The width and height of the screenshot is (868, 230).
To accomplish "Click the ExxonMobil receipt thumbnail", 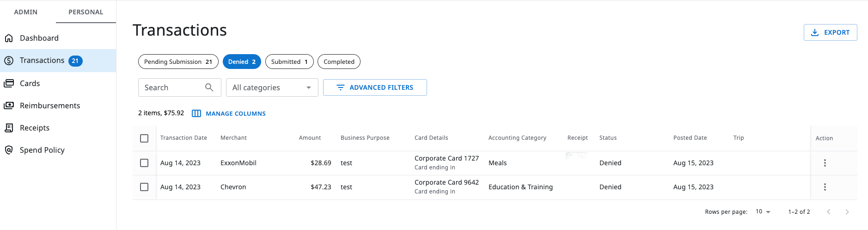I will 576,156.
